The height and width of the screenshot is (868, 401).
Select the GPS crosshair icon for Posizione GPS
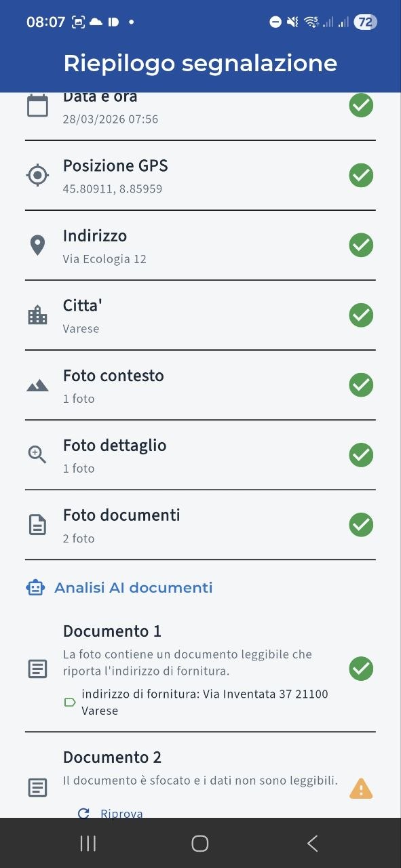point(37,175)
